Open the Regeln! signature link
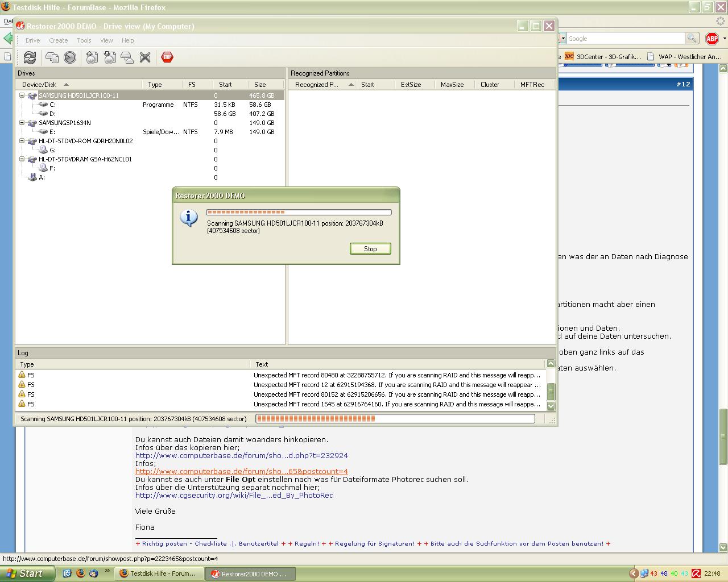Viewport: 728px width, 582px height. point(307,543)
